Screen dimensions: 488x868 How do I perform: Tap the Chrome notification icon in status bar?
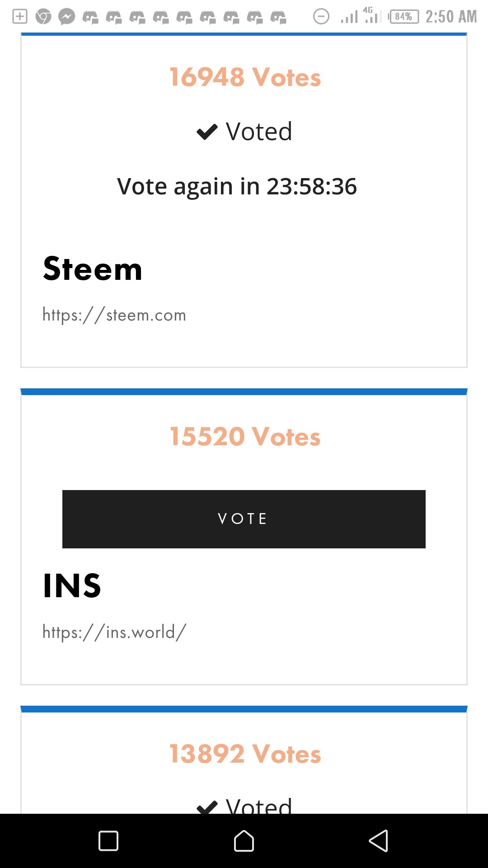(x=43, y=17)
